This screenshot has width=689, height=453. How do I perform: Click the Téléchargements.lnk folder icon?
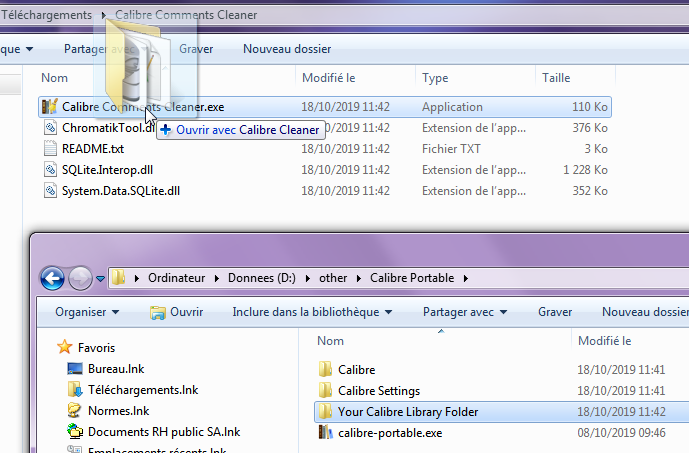point(75,389)
